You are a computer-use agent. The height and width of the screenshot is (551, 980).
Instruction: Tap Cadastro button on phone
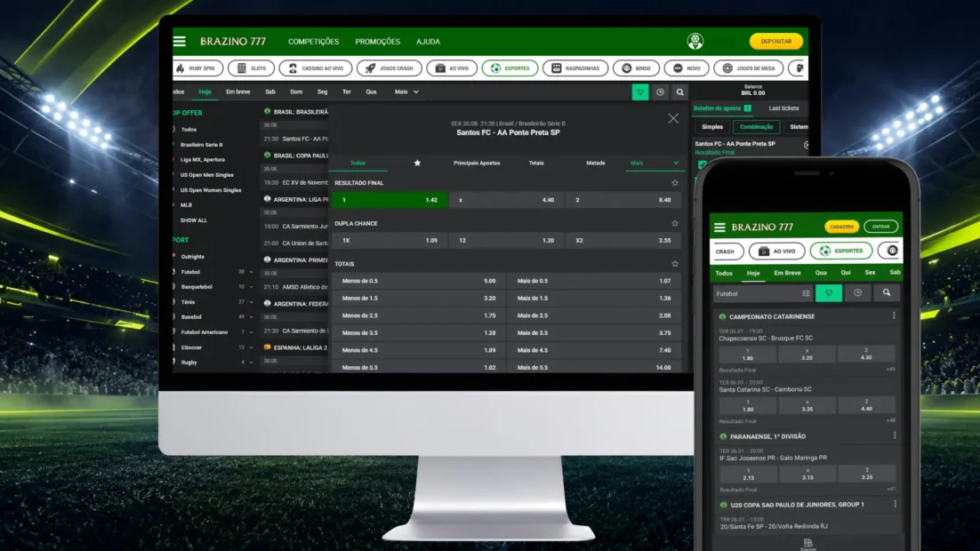pos(842,227)
